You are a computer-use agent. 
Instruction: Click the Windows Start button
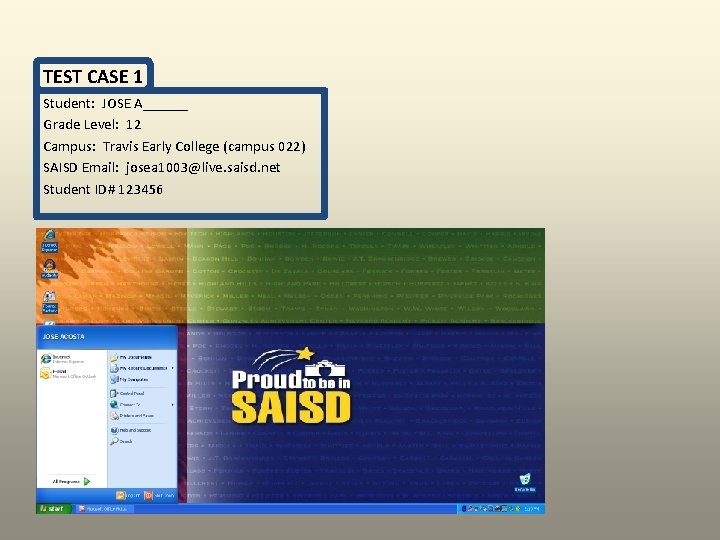coord(54,508)
